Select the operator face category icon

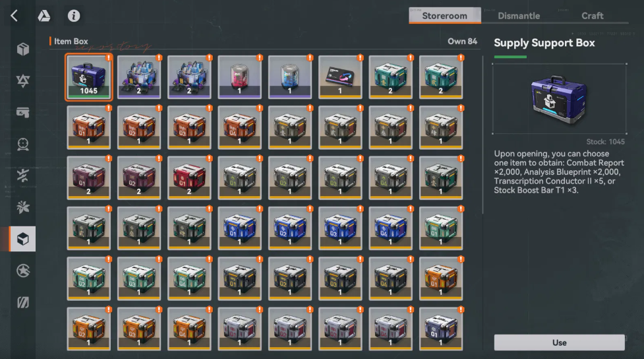pyautogui.click(x=23, y=144)
